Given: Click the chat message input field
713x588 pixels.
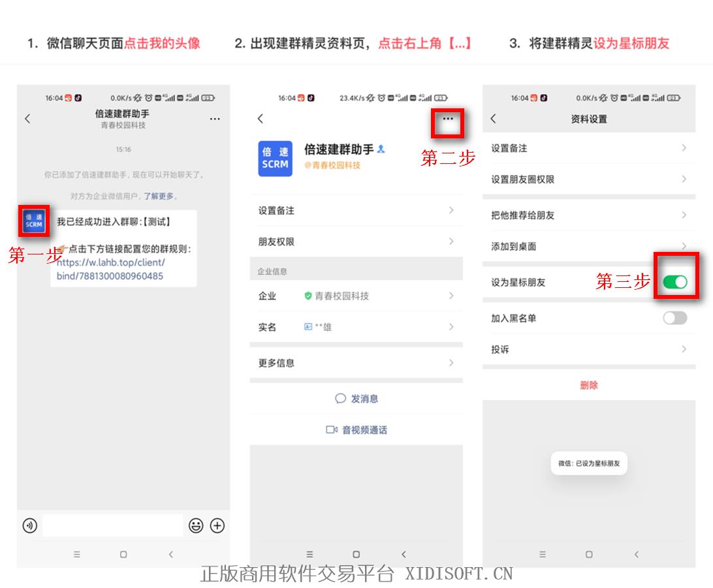Looking at the screenshot, I should pos(113,526).
